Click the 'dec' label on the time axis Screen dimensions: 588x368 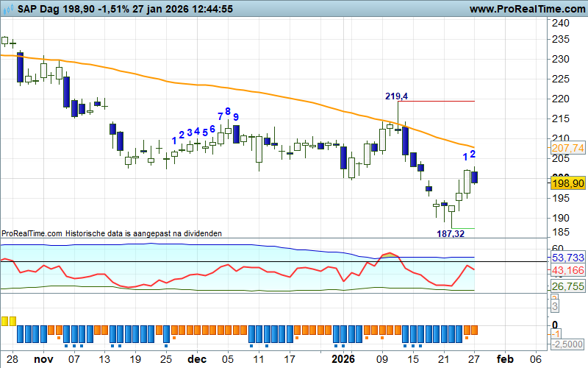196,360
